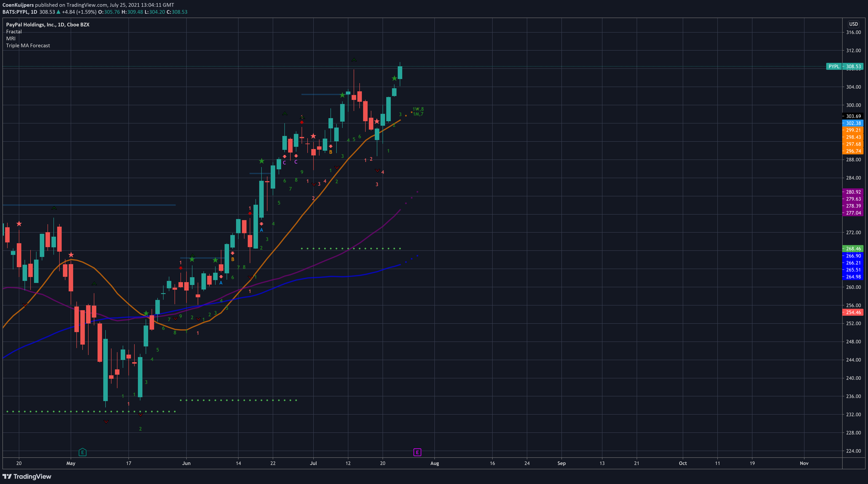
Task: Click the TradingView logo at bottom left
Action: click(x=27, y=476)
